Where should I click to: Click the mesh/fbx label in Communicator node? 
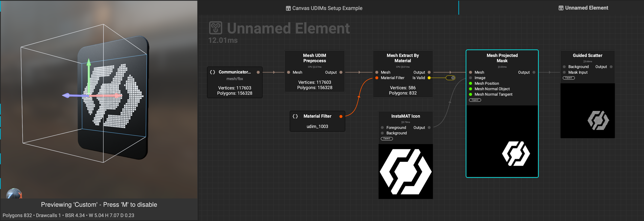[235, 79]
